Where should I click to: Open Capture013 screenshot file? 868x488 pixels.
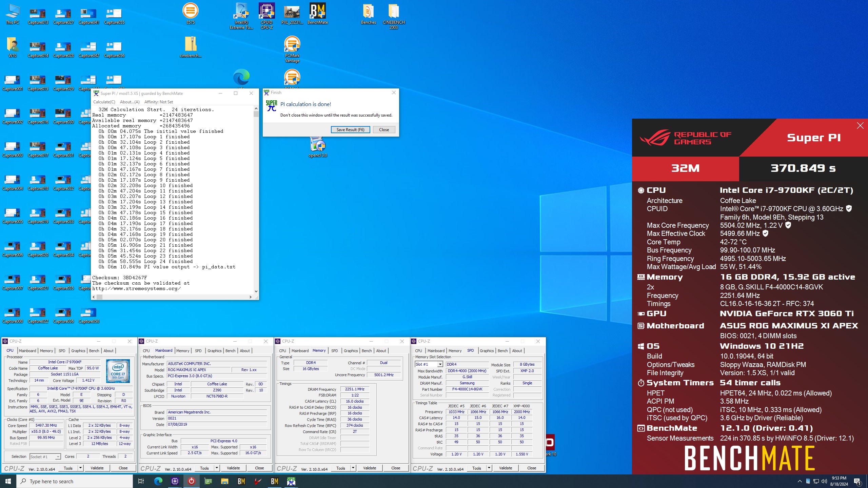coord(38,16)
